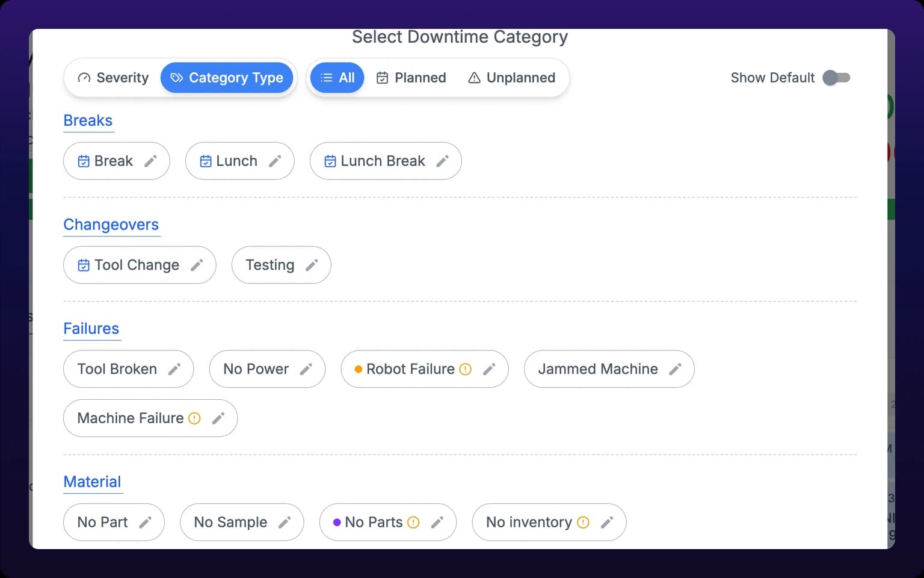The width and height of the screenshot is (924, 578).
Task: Click the Material group heading
Action: (x=92, y=482)
